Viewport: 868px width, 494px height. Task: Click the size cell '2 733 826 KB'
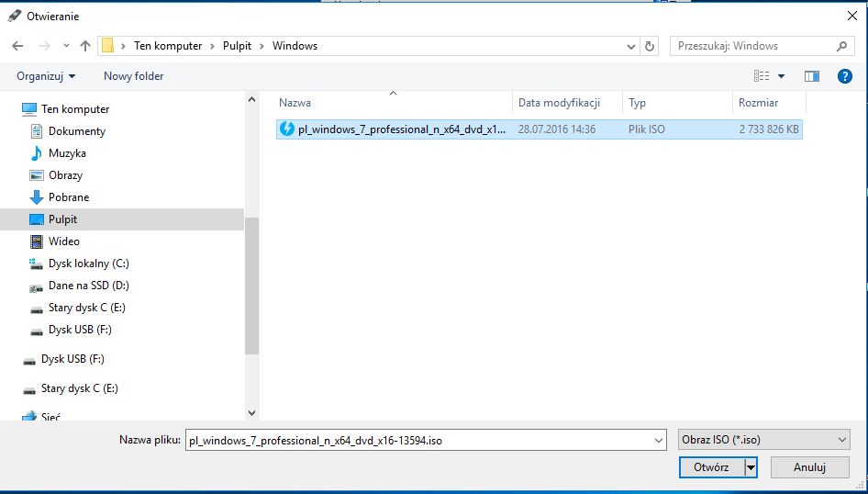click(x=769, y=129)
